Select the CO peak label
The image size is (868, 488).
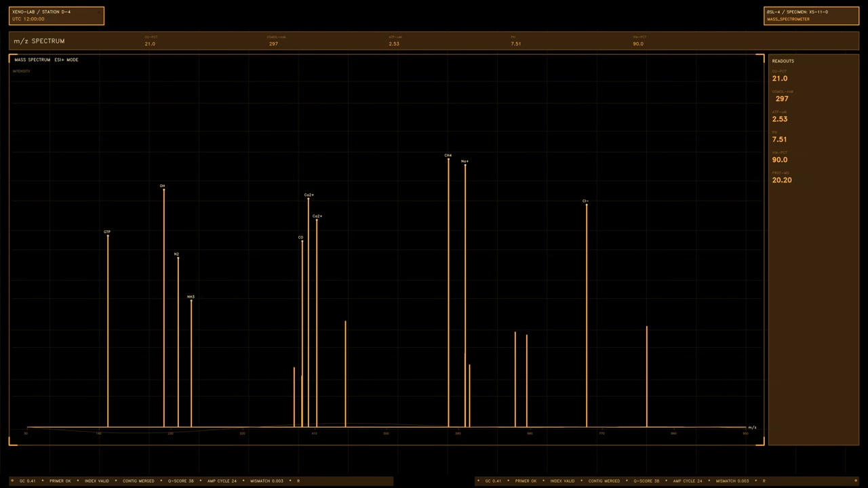tap(301, 237)
